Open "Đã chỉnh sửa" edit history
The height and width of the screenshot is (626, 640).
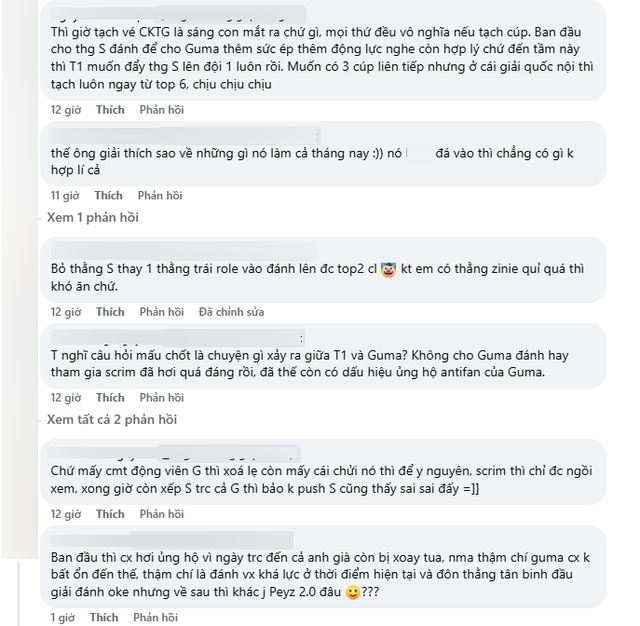click(x=232, y=312)
